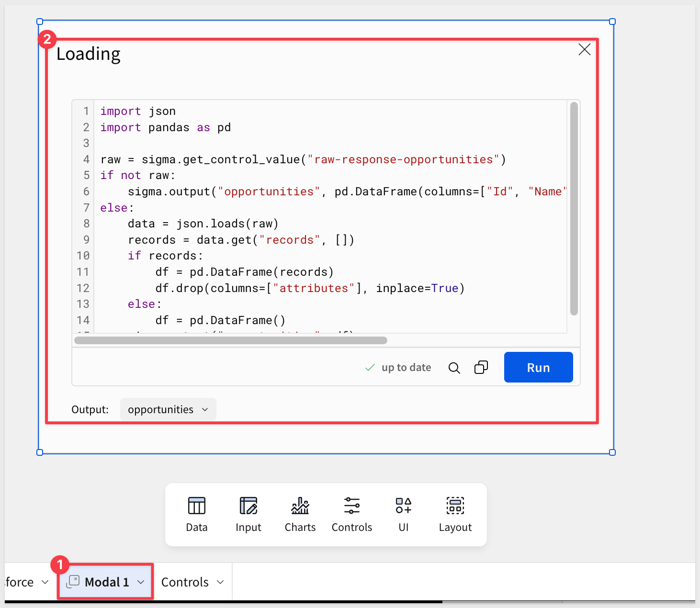Open the UI element menu
700x608 pixels.
click(403, 514)
